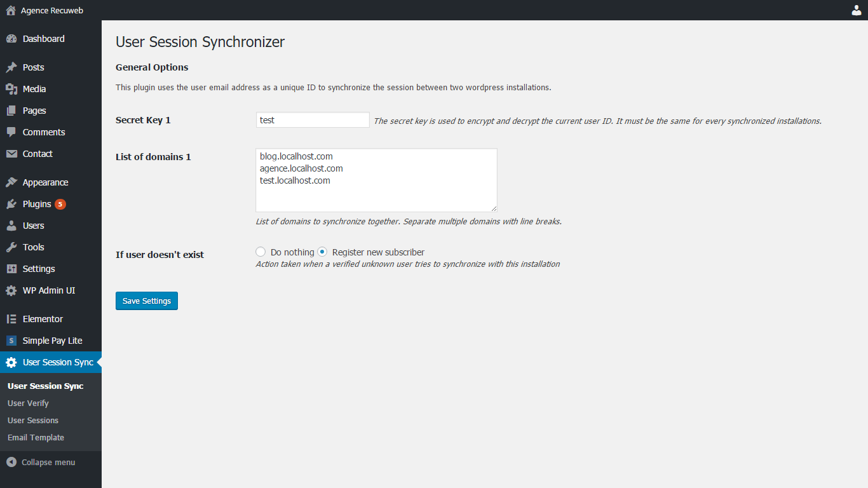The image size is (868, 488).
Task: Click the Comments speech bubble icon
Action: (11, 132)
